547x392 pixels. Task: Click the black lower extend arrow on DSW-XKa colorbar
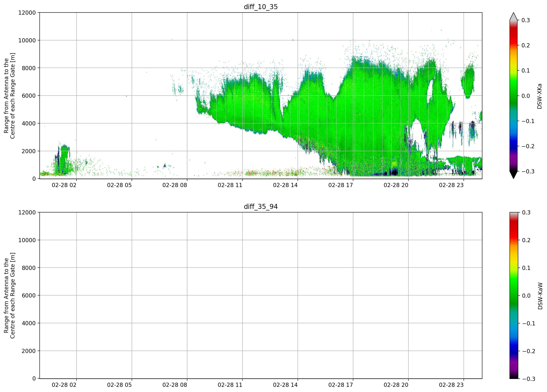tap(513, 175)
